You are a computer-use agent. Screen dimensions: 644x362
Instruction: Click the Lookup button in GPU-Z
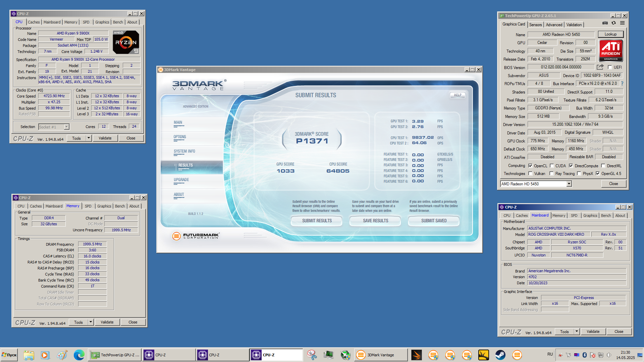610,34
